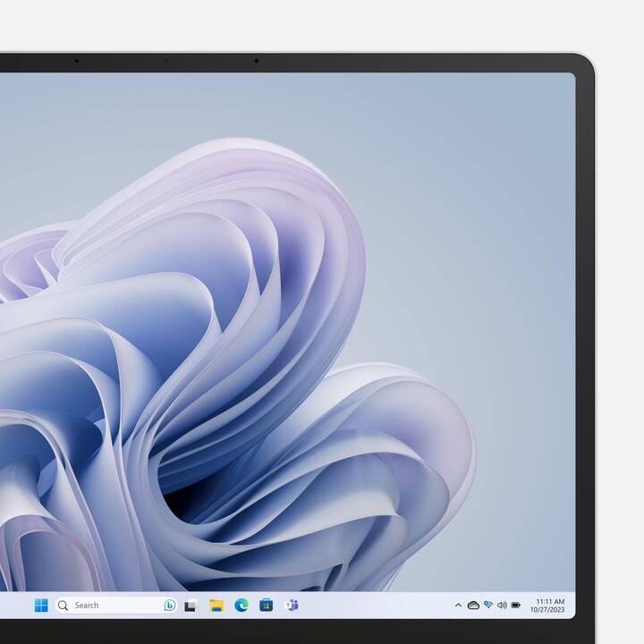Screen dimensions: 644x644
Task: Launch File Explorer from the taskbar
Action: coord(216,606)
